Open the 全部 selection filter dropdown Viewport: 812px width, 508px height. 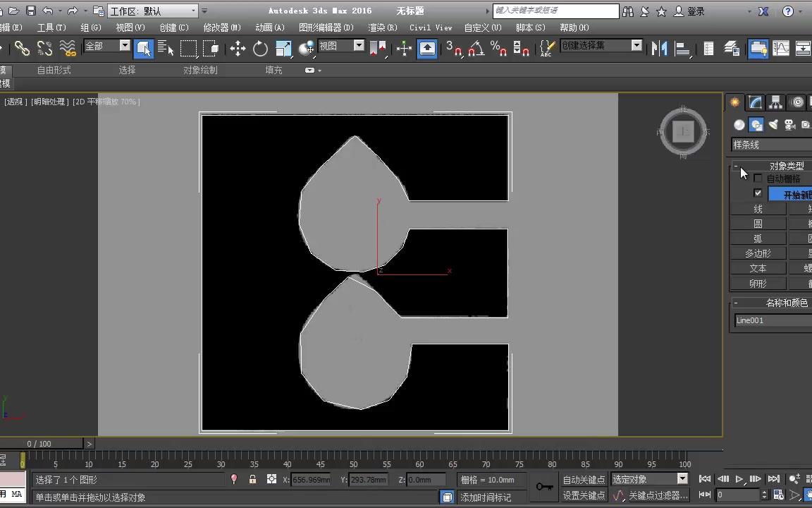124,46
